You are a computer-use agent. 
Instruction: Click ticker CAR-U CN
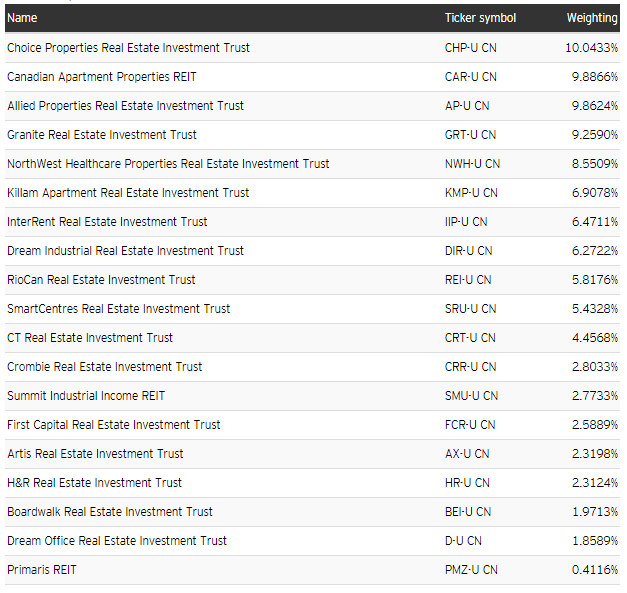pyautogui.click(x=471, y=77)
